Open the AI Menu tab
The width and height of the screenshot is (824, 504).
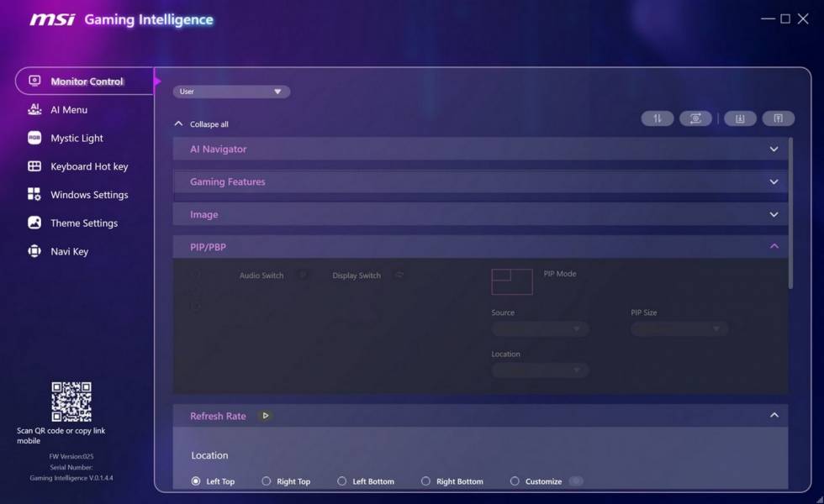tap(68, 110)
